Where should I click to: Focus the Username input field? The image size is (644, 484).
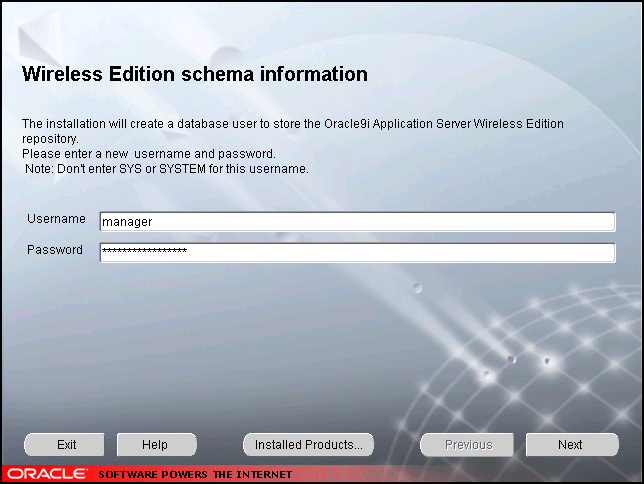click(x=357, y=222)
